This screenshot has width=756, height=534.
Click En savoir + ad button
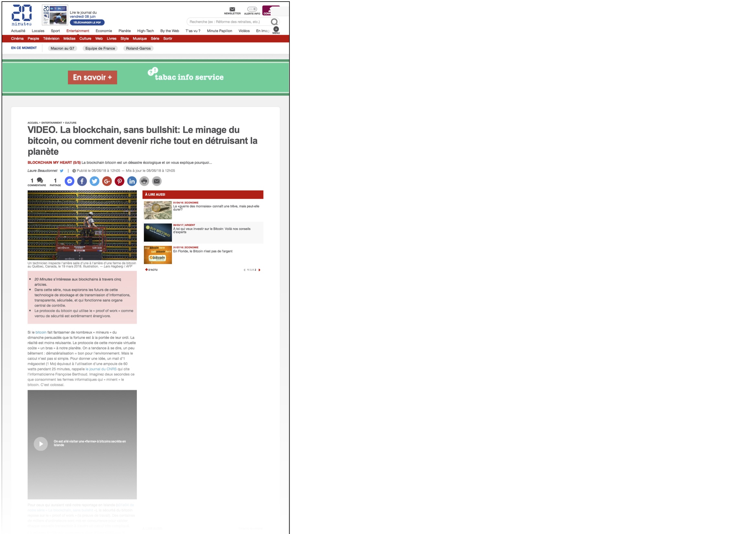click(x=92, y=77)
